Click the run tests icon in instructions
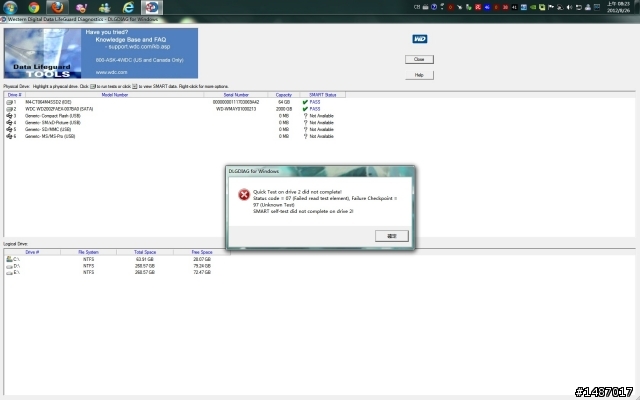 tap(93, 87)
